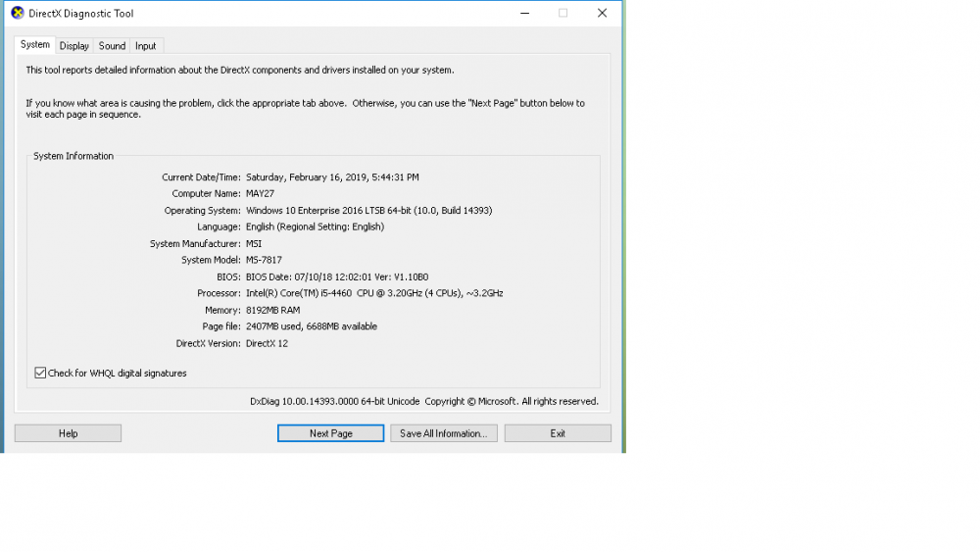Switch to the System tab
Viewport: 980px width, 552px height.
(x=35, y=45)
